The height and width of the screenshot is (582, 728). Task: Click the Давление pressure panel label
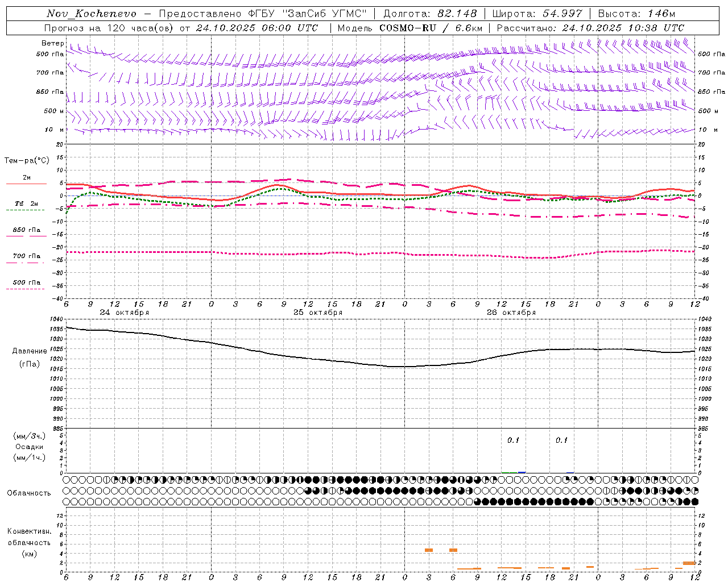[30, 351]
